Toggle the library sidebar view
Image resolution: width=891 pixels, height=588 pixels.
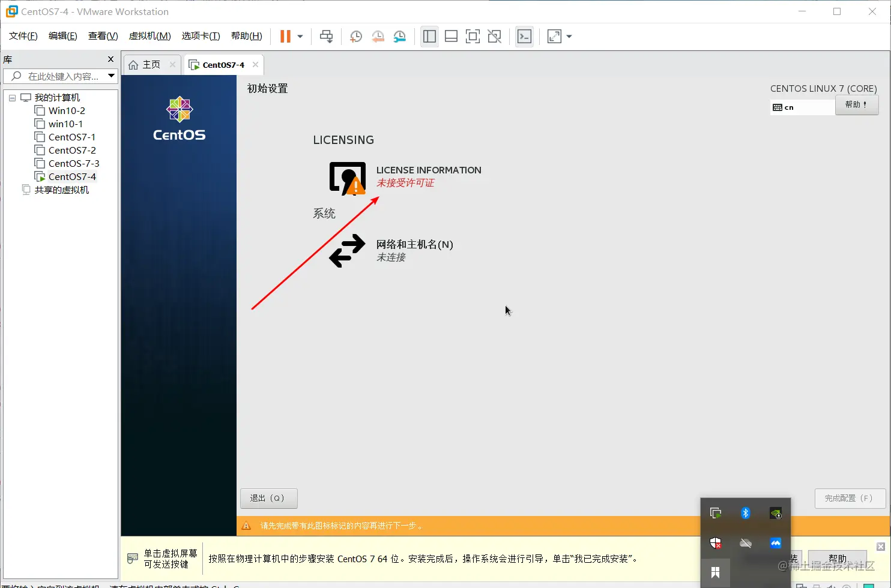click(x=429, y=37)
